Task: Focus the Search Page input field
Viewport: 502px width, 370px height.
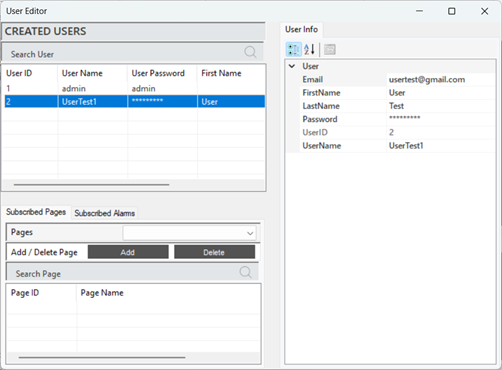Action: [123, 274]
